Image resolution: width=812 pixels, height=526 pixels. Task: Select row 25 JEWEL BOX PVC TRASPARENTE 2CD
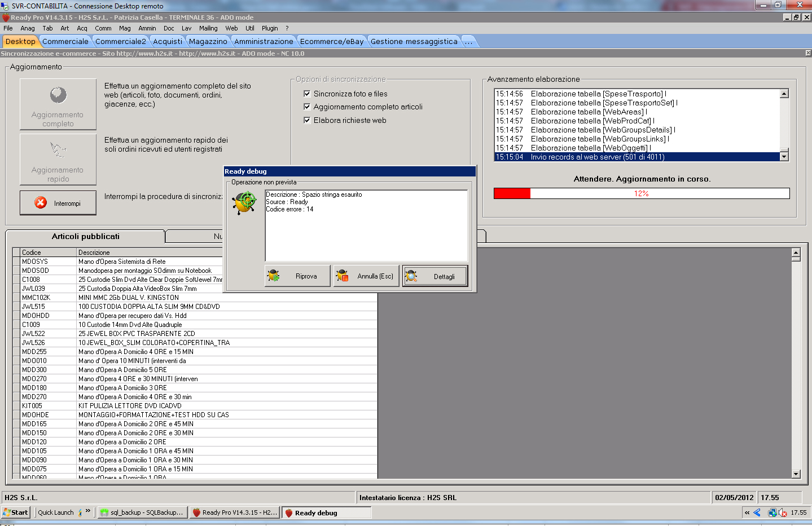(195, 334)
